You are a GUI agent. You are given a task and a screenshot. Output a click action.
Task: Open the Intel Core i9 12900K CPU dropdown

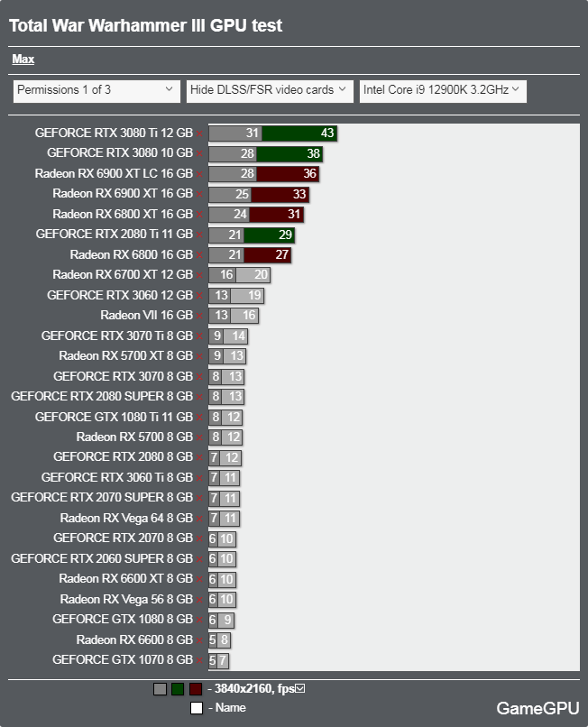(443, 91)
